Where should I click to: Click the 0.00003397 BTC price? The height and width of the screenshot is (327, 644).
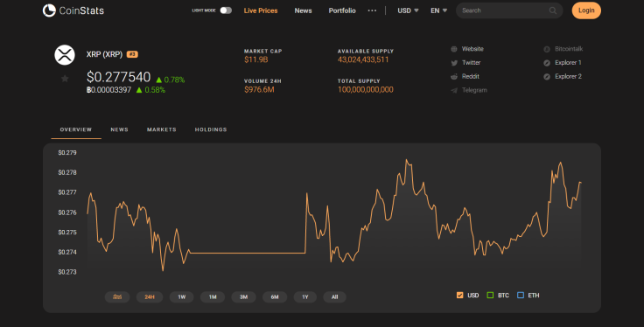tap(108, 90)
